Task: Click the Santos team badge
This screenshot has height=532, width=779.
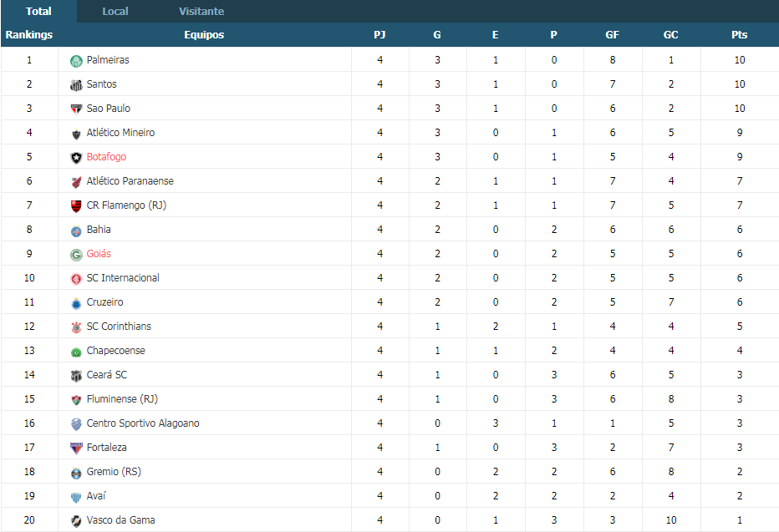Action: pos(76,85)
